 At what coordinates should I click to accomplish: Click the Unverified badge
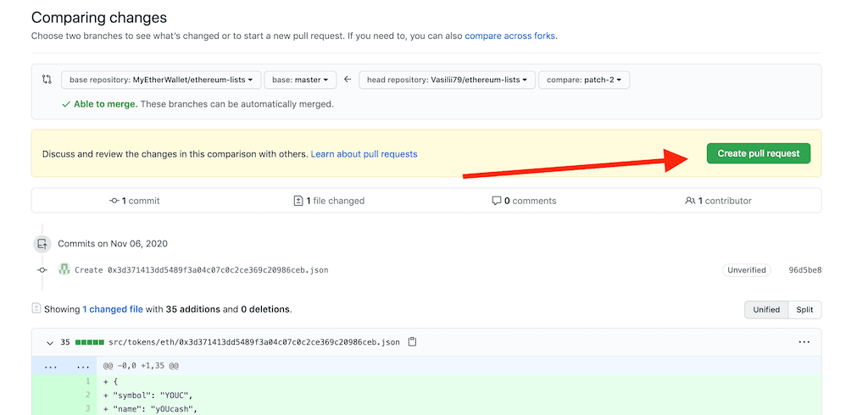point(747,270)
